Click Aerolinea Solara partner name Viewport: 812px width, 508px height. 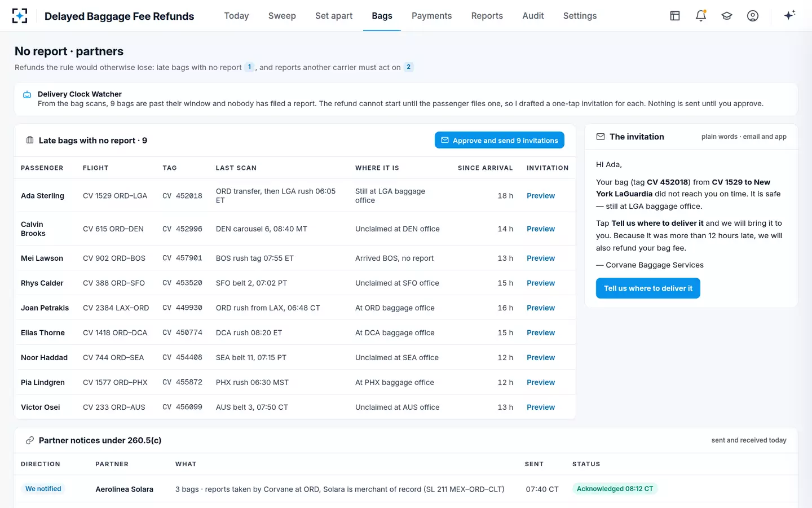[125, 489]
